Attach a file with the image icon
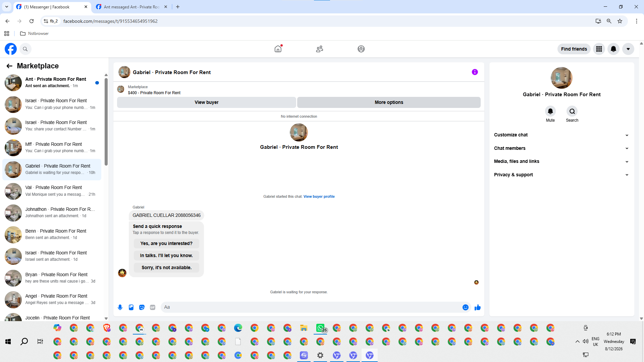The height and width of the screenshot is (362, 644). pyautogui.click(x=131, y=307)
